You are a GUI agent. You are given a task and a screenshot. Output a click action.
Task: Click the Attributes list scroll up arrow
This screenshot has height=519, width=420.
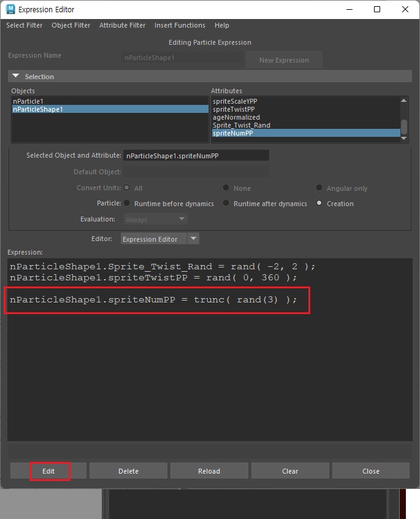[404, 100]
